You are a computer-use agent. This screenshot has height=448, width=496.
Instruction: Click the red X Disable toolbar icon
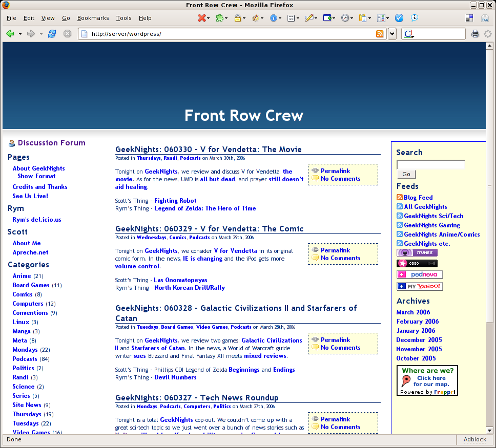point(201,18)
